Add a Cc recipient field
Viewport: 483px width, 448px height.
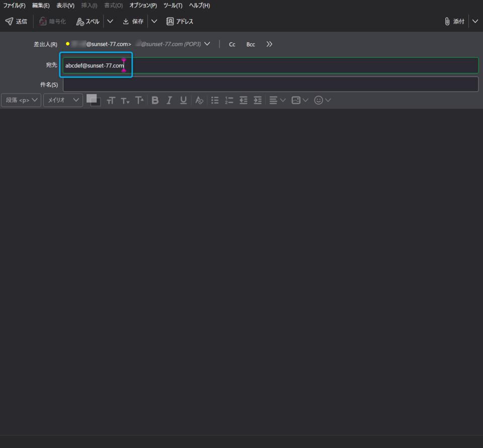[x=232, y=44]
